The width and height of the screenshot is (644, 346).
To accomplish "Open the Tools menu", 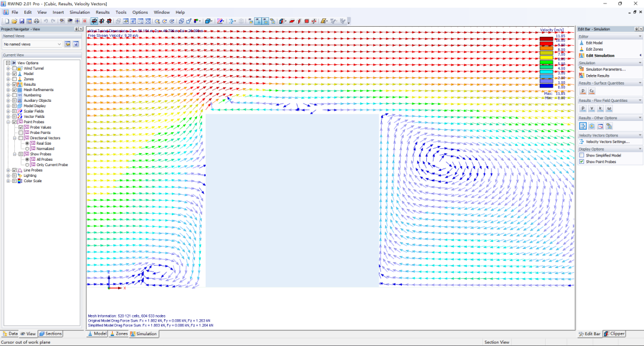I will tap(120, 13).
